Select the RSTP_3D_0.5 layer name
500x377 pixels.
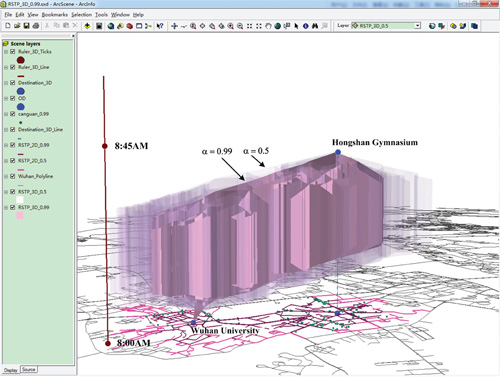(32, 192)
